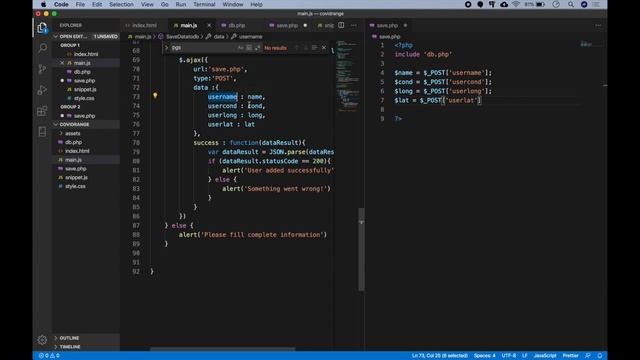Open the Terminal menu
Image resolution: width=640 pixels, height=360 pixels.
(204, 4)
